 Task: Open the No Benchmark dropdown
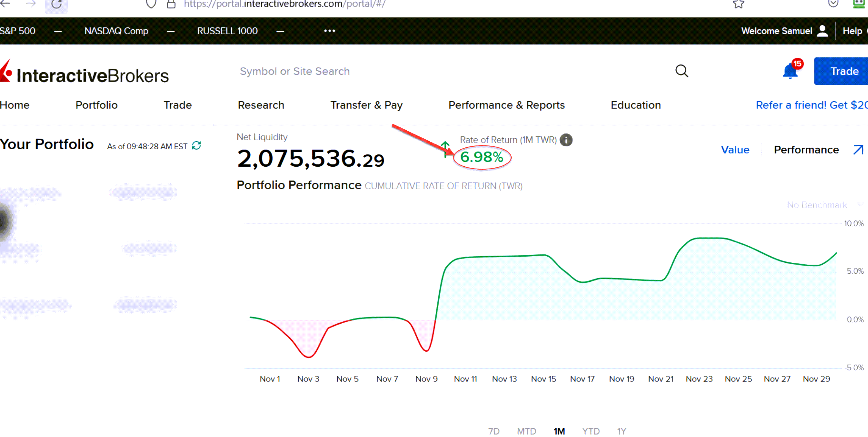point(822,205)
